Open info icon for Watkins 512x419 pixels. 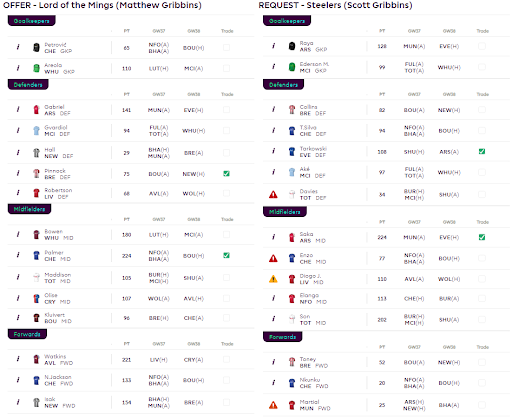[18, 359]
